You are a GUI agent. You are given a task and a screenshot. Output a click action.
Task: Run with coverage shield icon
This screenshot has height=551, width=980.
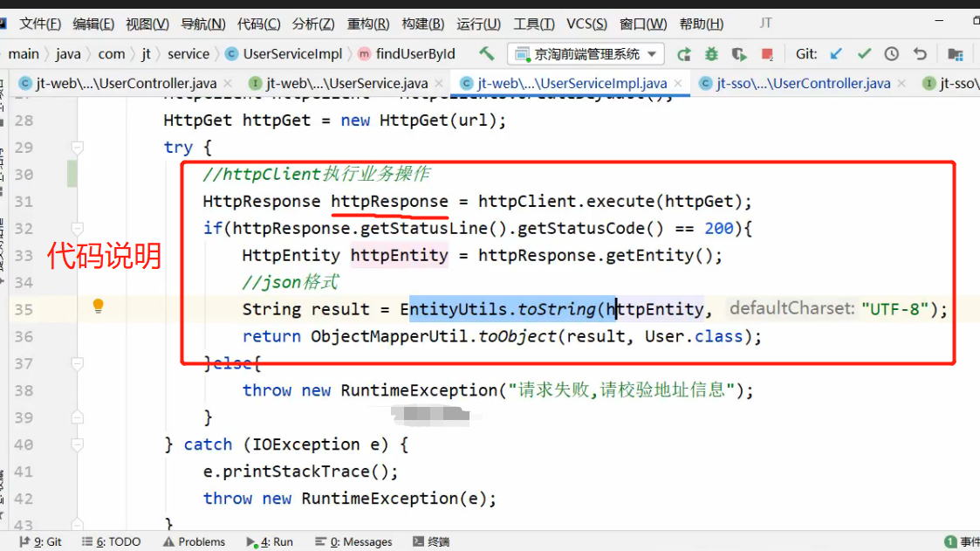[739, 54]
